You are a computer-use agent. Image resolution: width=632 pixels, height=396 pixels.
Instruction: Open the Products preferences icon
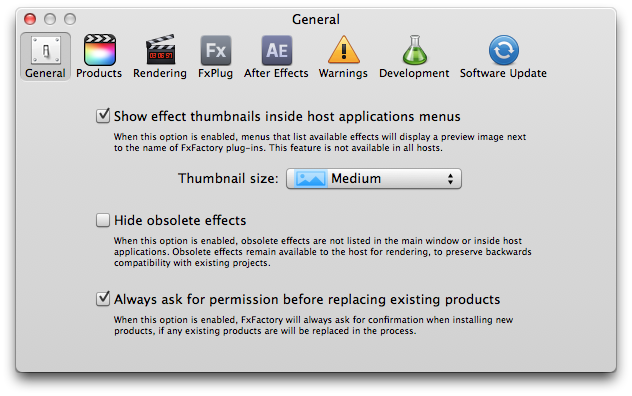pyautogui.click(x=100, y=50)
